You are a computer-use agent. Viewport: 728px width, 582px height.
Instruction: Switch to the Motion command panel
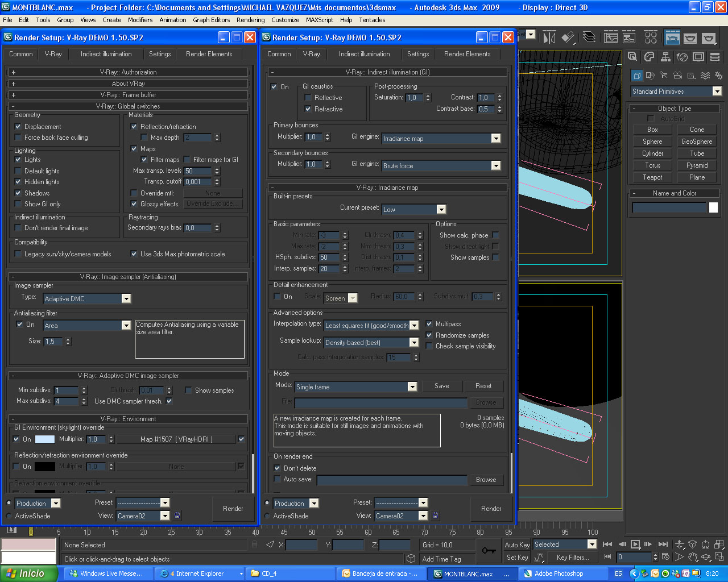[682, 57]
